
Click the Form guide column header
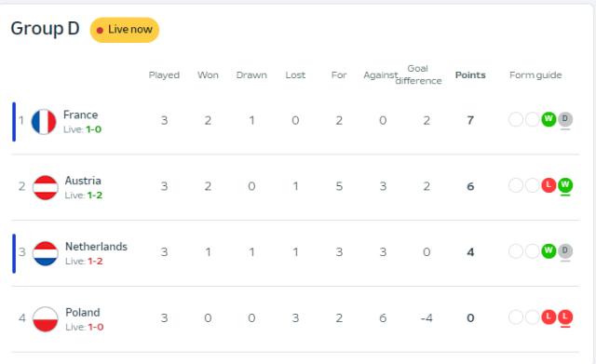535,75
